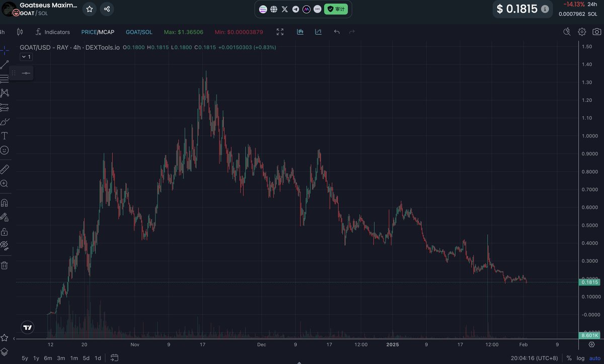Set the date range to 3m
Image resolution: width=604 pixels, height=364 pixels.
[x=61, y=358]
